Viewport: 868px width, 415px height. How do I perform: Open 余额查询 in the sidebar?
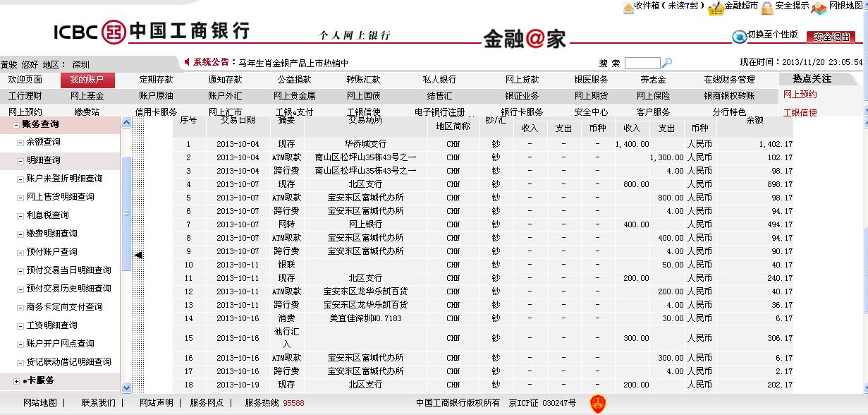point(44,142)
